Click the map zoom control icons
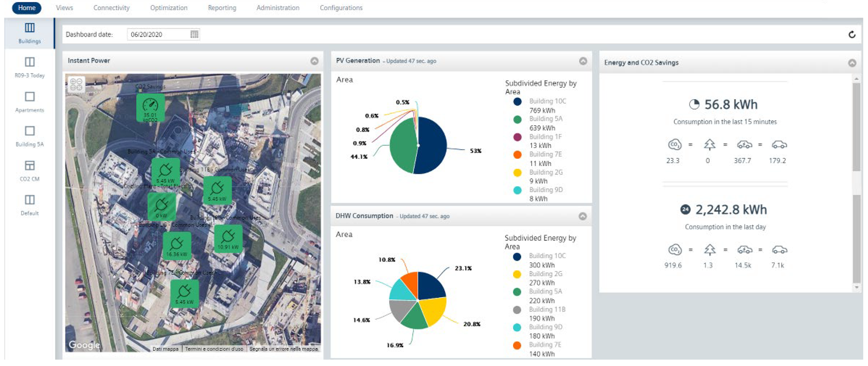The height and width of the screenshot is (366, 868). click(76, 84)
